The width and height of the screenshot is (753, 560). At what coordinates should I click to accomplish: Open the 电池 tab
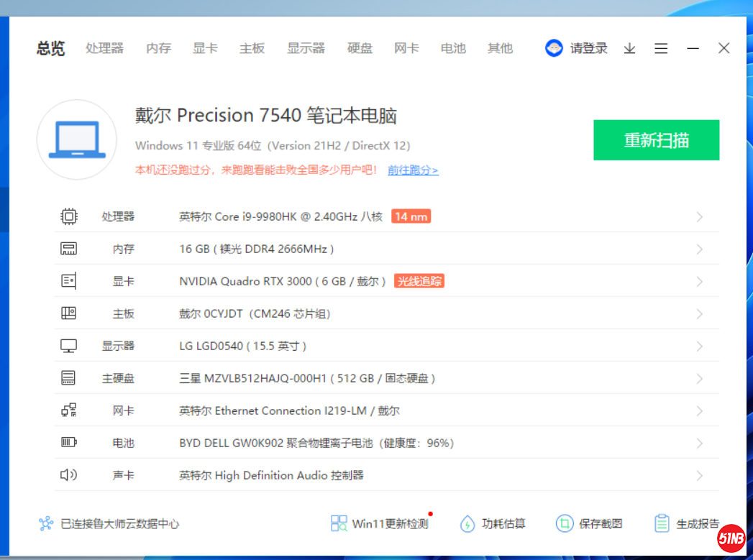pos(453,49)
